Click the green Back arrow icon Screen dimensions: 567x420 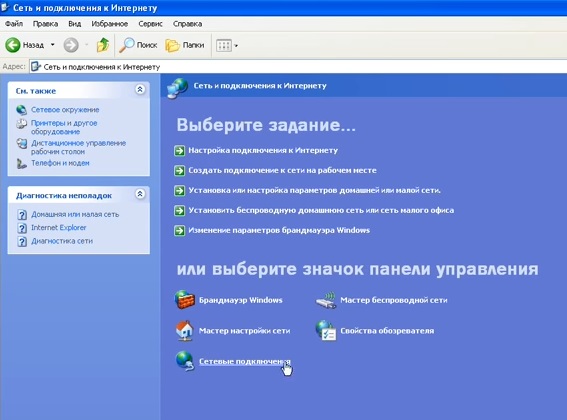(x=13, y=45)
